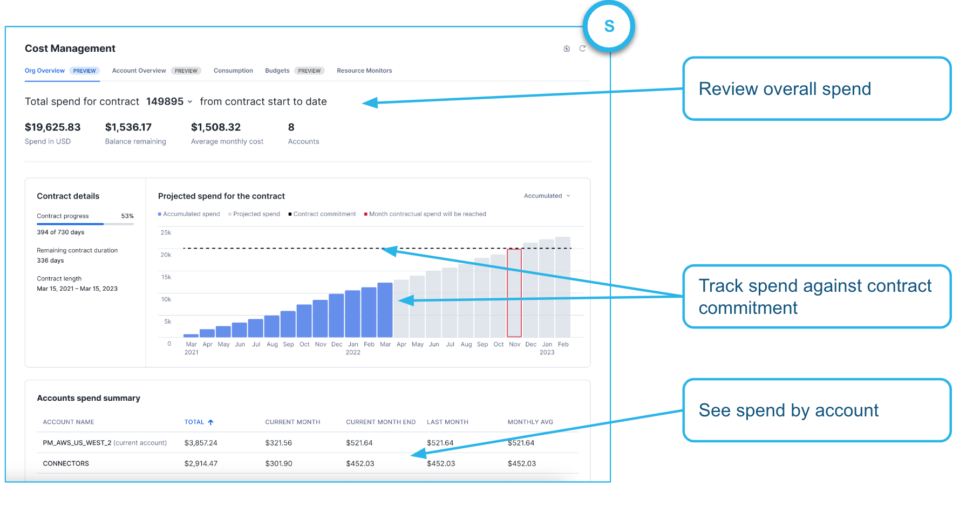Screen dimensions: 980x507
Task: Sort by the ACCOUNT NAME column header
Action: [x=69, y=422]
